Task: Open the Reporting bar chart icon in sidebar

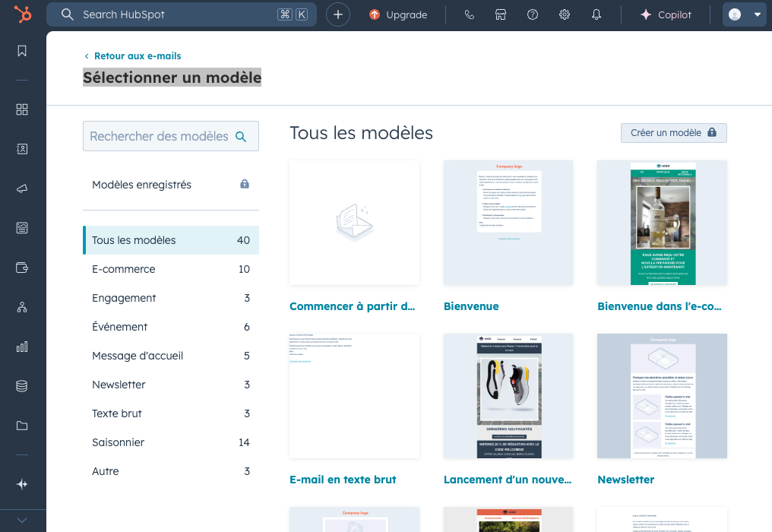Action: point(22,347)
